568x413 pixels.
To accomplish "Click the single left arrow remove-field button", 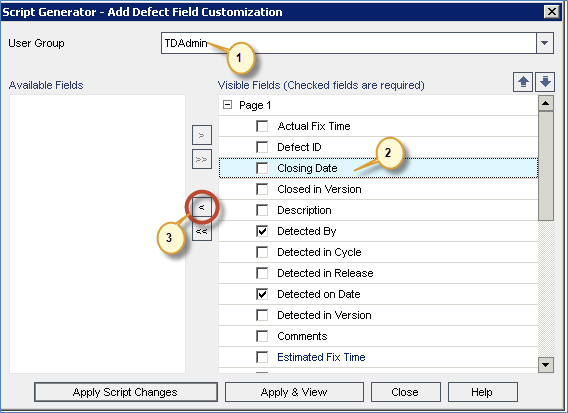I will coord(202,208).
